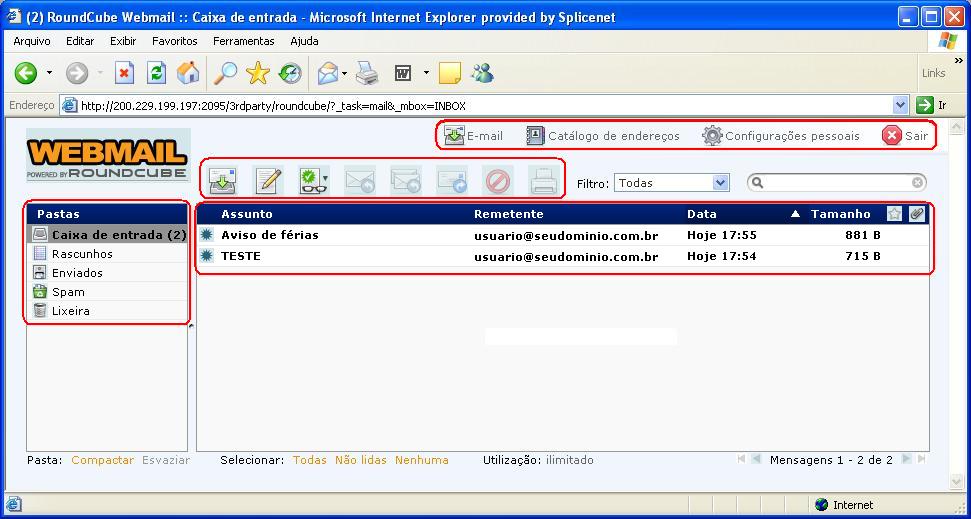The height and width of the screenshot is (519, 971).
Task: Open the E-mail section
Action: pos(474,136)
